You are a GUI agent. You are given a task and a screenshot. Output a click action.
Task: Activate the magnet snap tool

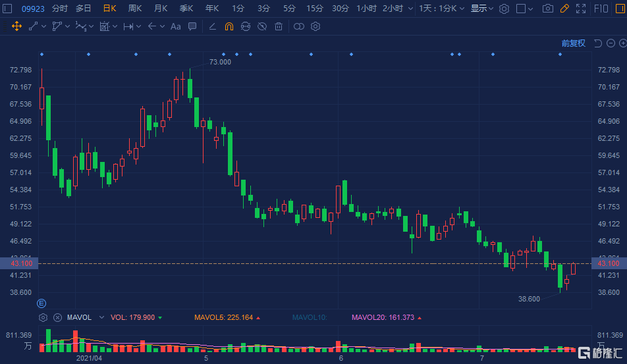pyautogui.click(x=229, y=26)
